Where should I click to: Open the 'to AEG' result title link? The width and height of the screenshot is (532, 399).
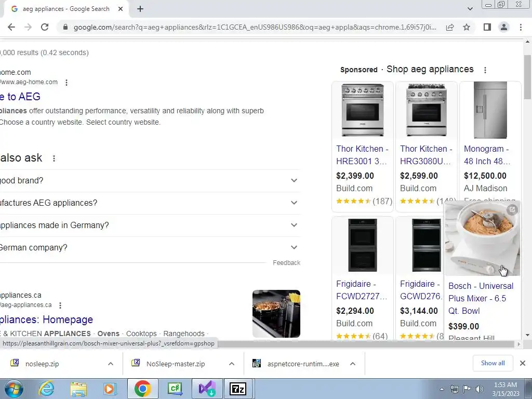coord(20,97)
